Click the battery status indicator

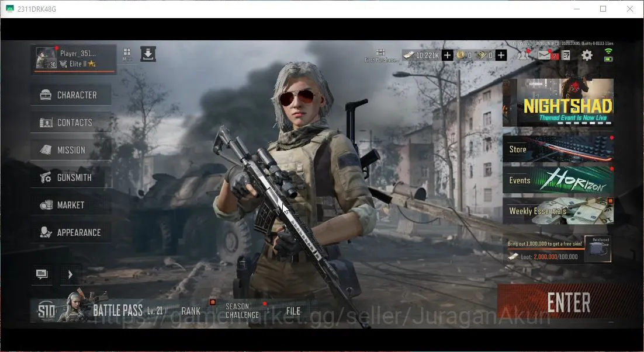(608, 59)
